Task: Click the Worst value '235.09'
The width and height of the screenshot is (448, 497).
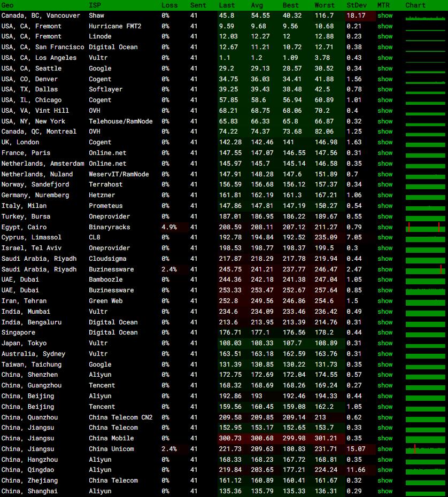Action: point(326,237)
